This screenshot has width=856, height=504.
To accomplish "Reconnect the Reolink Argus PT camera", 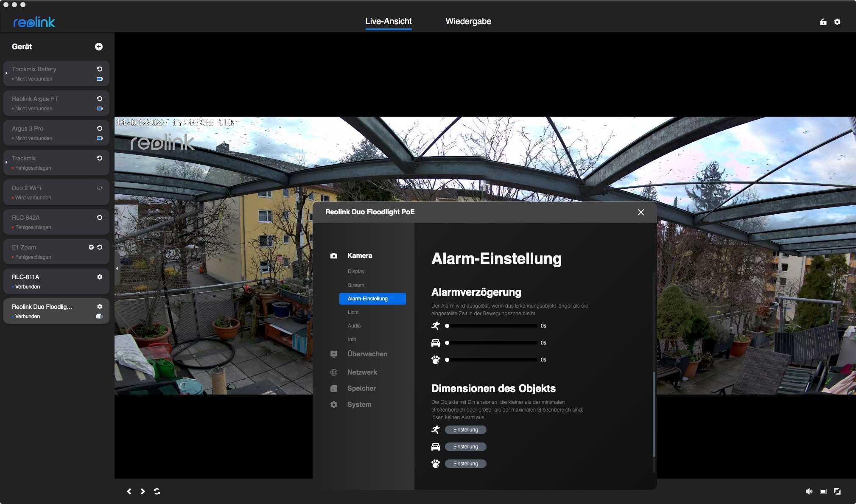I will point(100,99).
